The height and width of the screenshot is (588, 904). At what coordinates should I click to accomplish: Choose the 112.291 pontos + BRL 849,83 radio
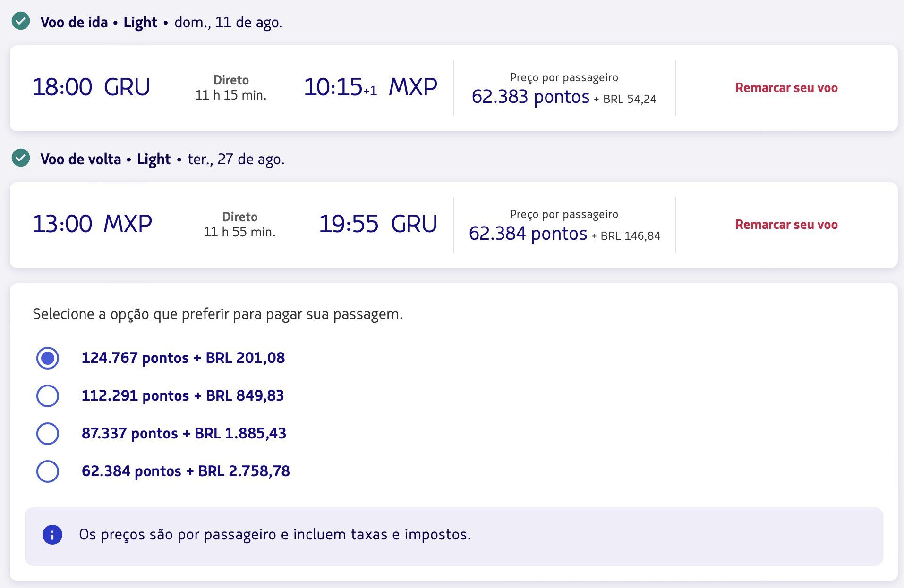(48, 396)
